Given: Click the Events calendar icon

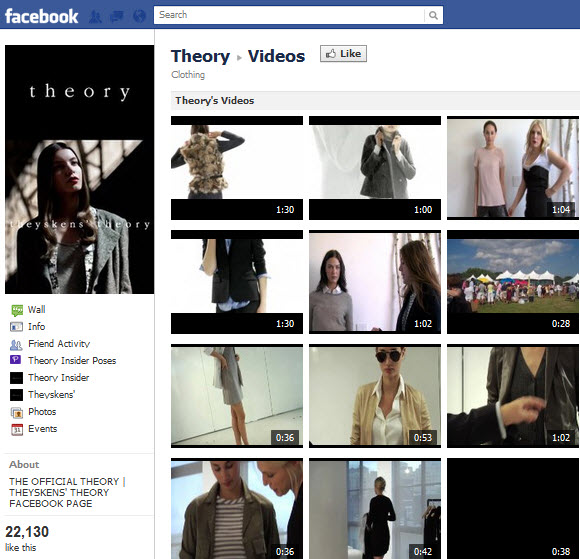Looking at the screenshot, I should click(x=17, y=429).
